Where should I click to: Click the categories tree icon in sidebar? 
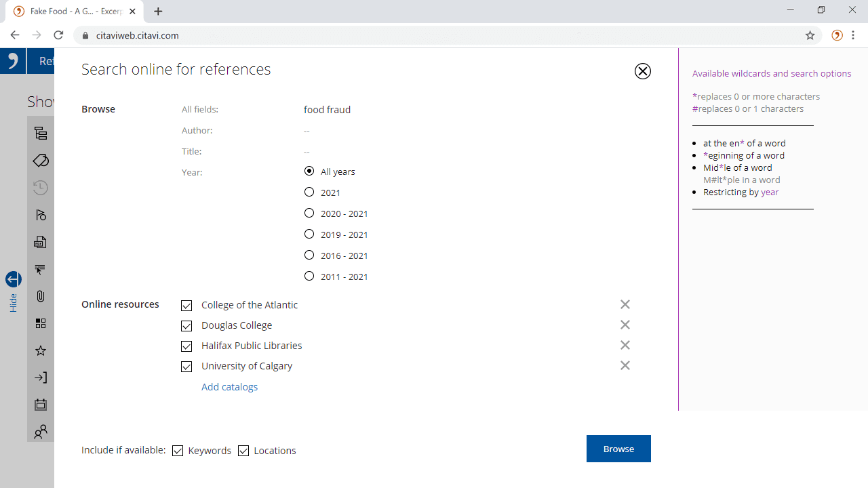(x=41, y=134)
